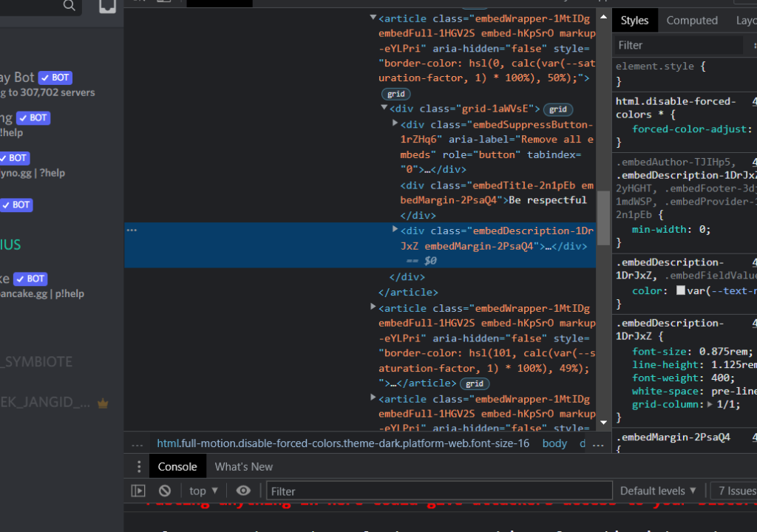This screenshot has width=757, height=532.
Task: Click the 'line-height: 1.125rem' declaration
Action: tap(693, 364)
